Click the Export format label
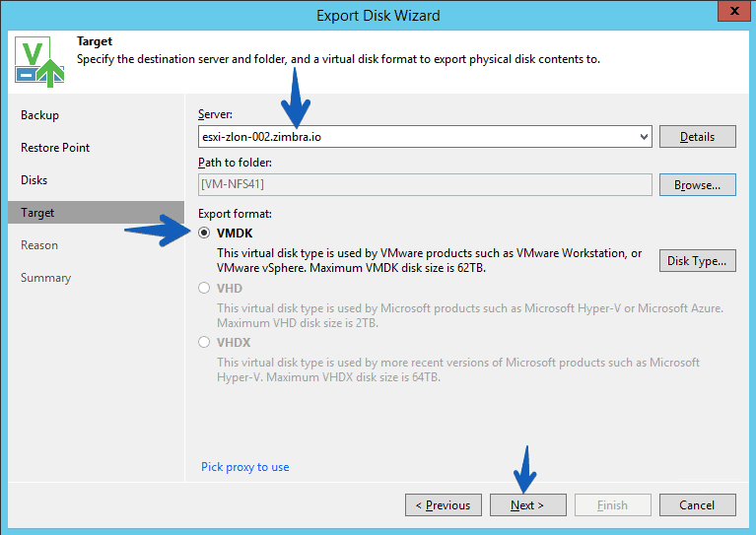The width and height of the screenshot is (756, 535). tap(235, 214)
